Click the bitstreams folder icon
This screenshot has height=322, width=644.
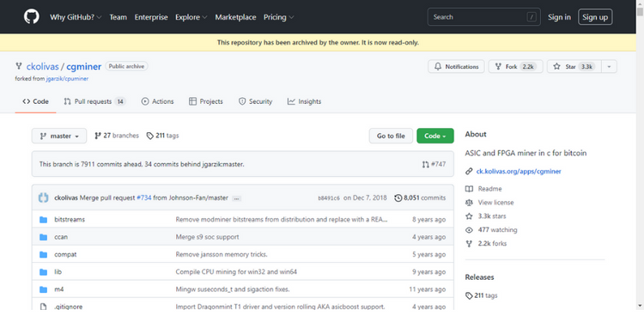coord(43,219)
